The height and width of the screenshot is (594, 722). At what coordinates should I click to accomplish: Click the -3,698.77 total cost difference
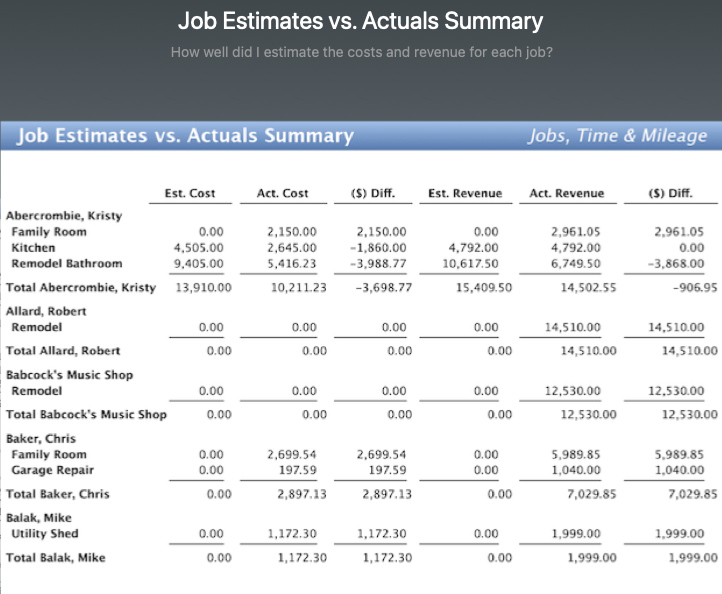(x=384, y=287)
